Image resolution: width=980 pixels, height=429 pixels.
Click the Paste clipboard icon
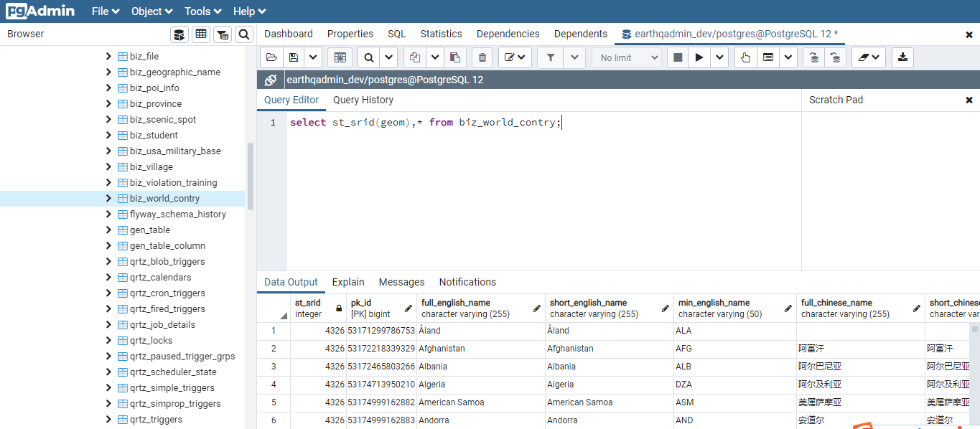455,57
